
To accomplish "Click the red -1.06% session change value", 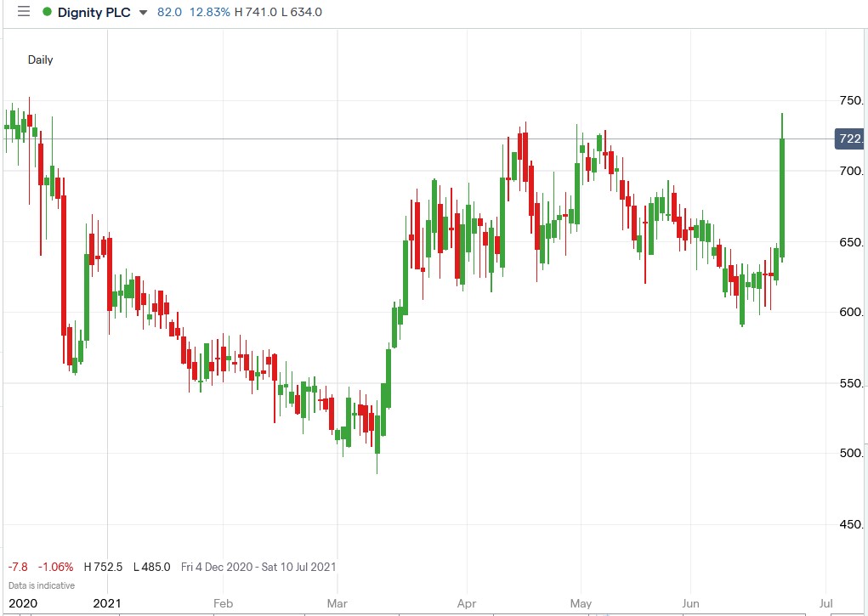I will pyautogui.click(x=57, y=567).
